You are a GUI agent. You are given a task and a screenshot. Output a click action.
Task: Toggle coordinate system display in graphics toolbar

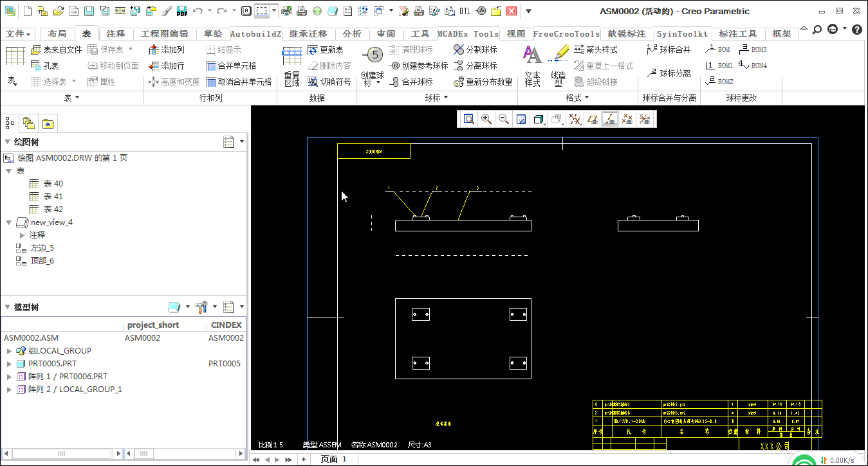point(645,119)
